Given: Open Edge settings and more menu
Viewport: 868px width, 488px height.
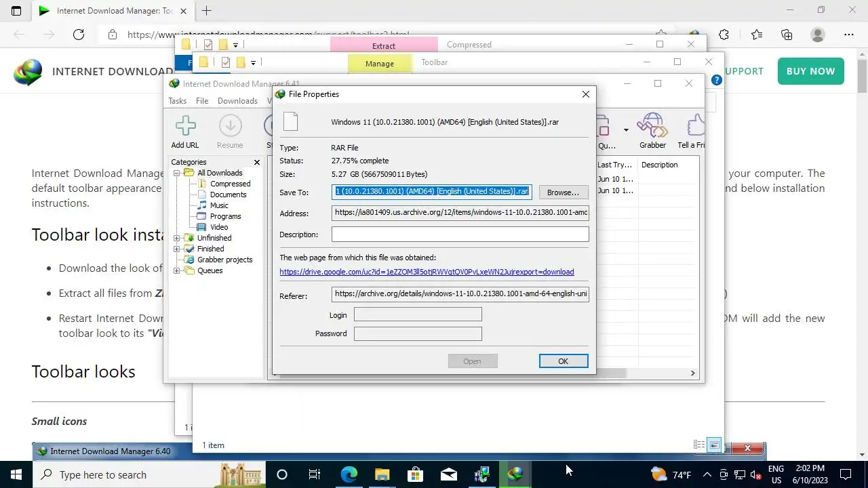Looking at the screenshot, I should click(x=849, y=35).
